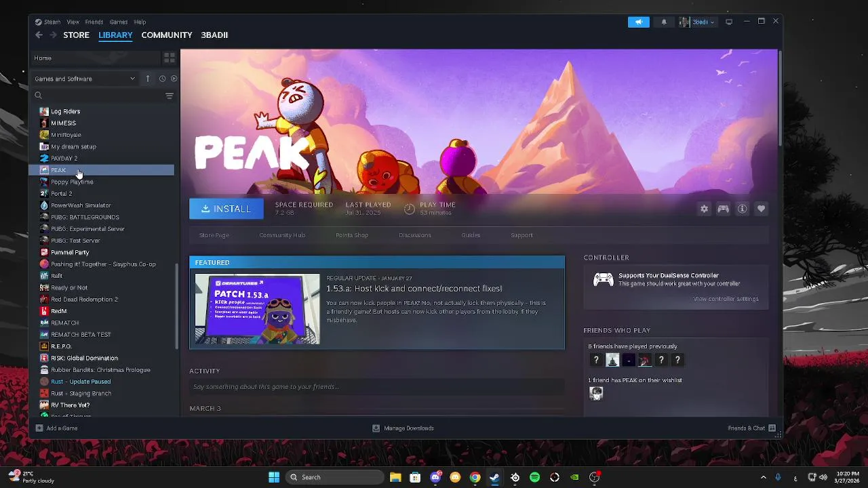The image size is (868, 488).
Task: Click the blue INSTALL button
Action: click(x=226, y=209)
